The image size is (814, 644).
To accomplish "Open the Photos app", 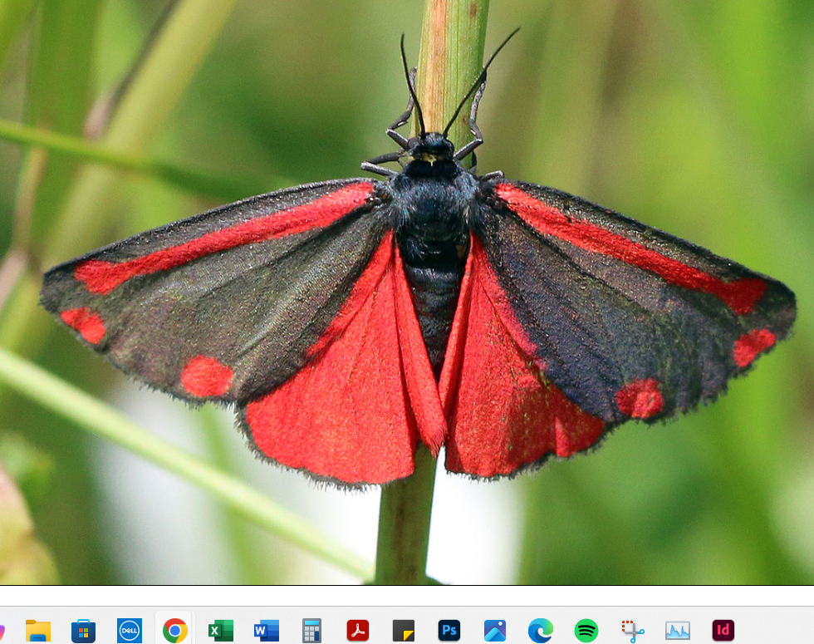I will pos(495,631).
